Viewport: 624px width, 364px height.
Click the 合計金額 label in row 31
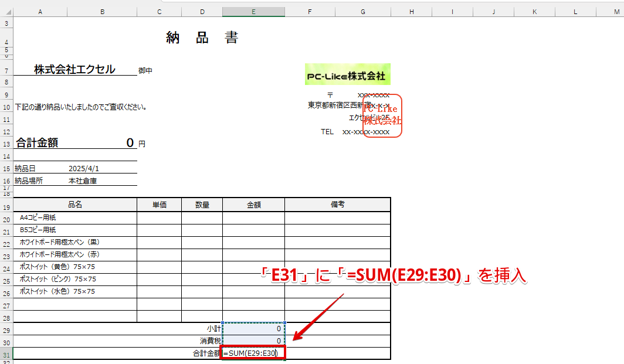pos(206,353)
